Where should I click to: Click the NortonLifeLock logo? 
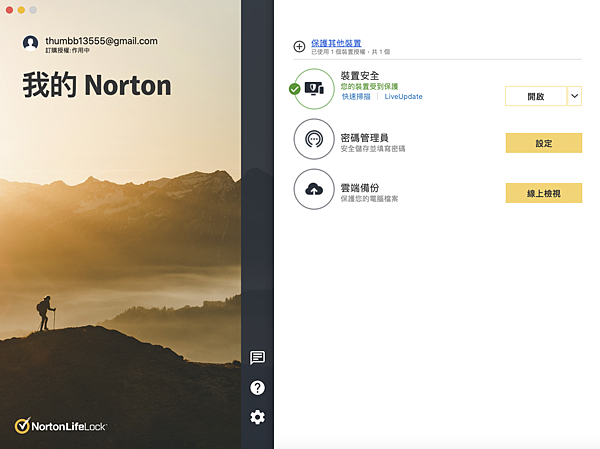click(x=60, y=426)
